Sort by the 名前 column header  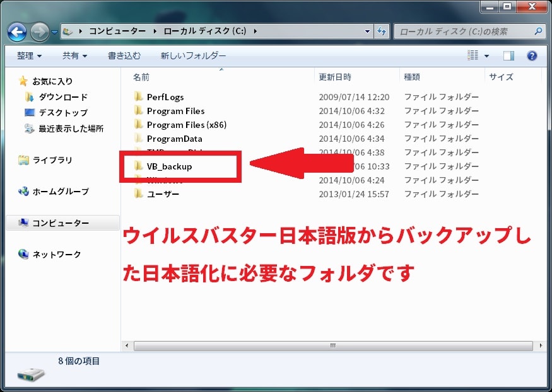(x=141, y=77)
